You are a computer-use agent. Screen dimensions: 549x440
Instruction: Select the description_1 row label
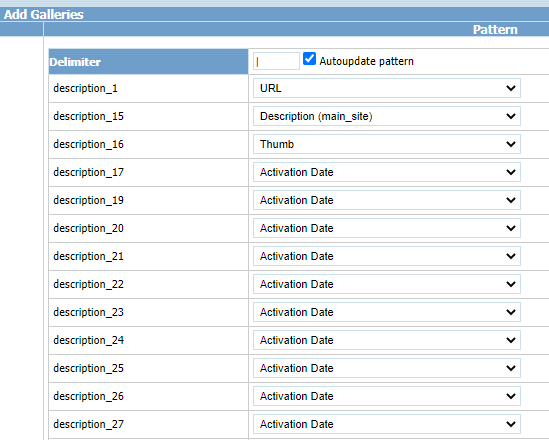coord(85,89)
